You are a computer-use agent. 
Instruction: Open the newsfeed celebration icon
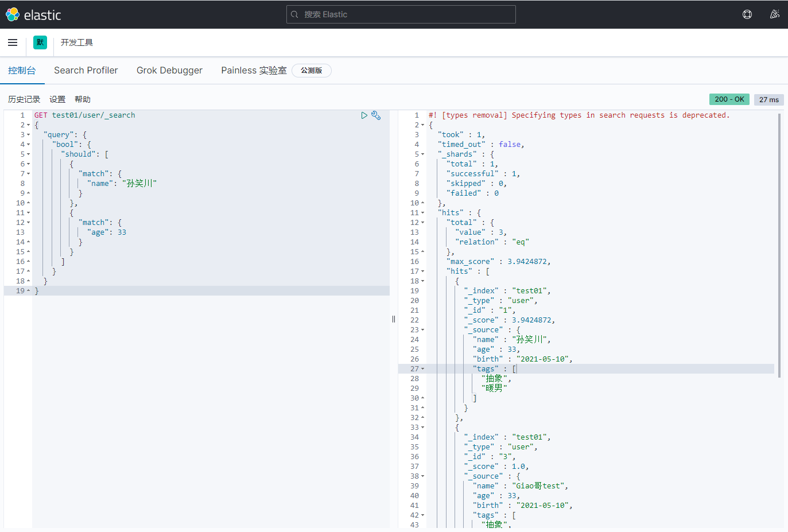click(775, 14)
